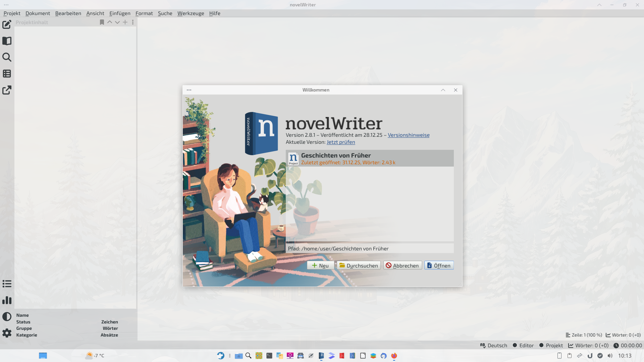Open the novel view book icon
This screenshot has height=362, width=644.
point(7,41)
